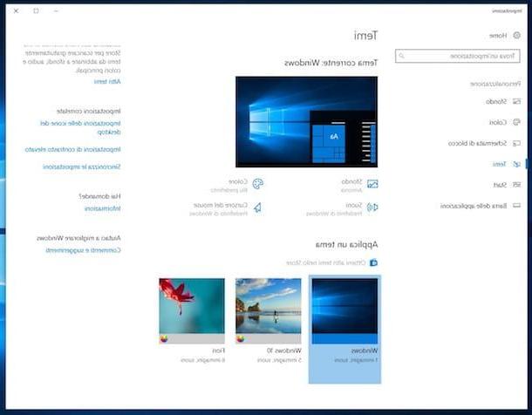This screenshot has height=415, width=532.
Task: Click the Applica un tema heading
Action: coord(346,244)
